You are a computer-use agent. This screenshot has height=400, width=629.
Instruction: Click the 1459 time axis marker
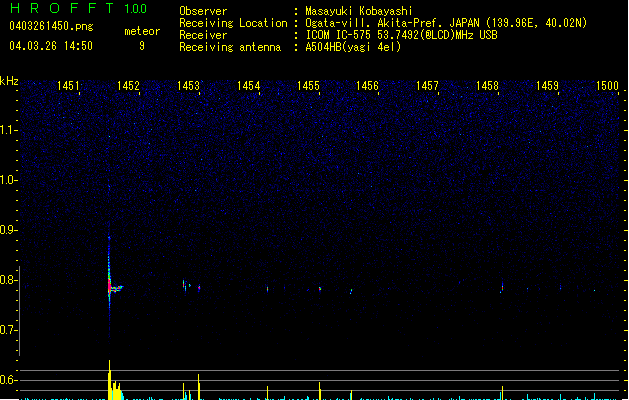[x=547, y=86]
